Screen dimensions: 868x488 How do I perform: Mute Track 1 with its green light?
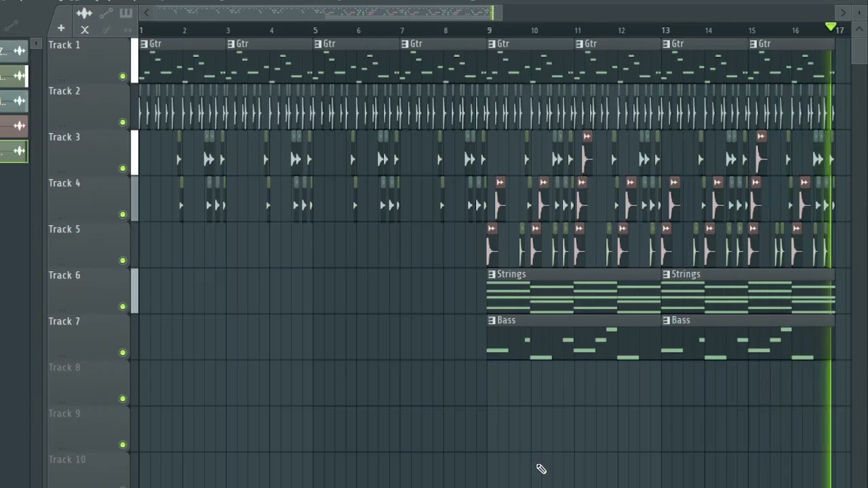click(123, 76)
